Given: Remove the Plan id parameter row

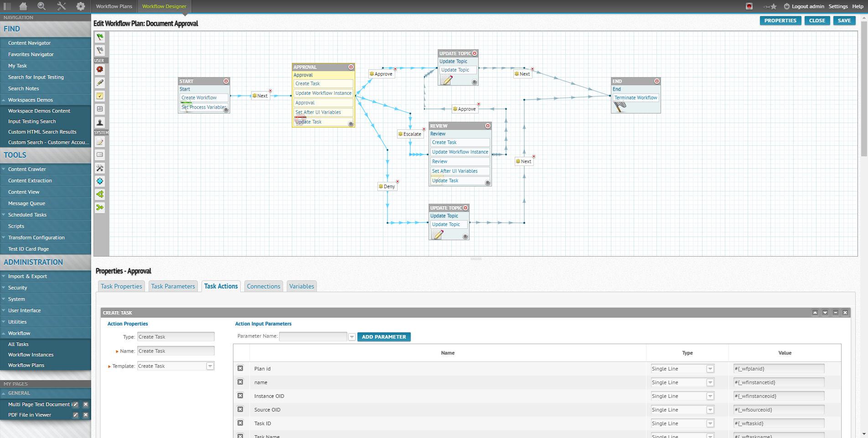Looking at the screenshot, I should [x=240, y=368].
